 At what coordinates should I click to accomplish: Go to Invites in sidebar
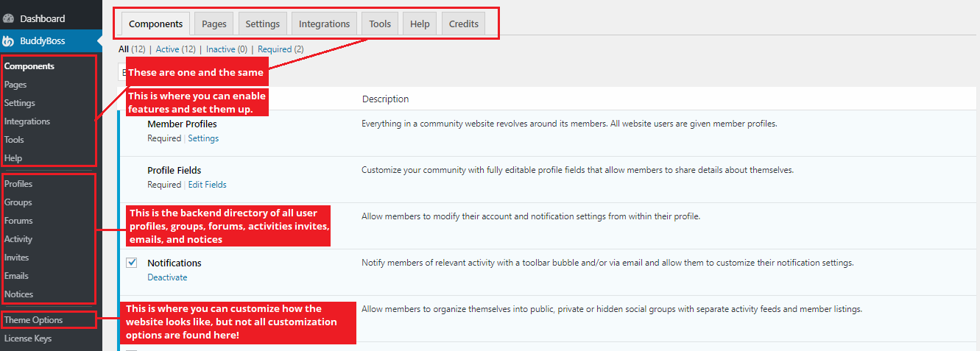point(17,258)
